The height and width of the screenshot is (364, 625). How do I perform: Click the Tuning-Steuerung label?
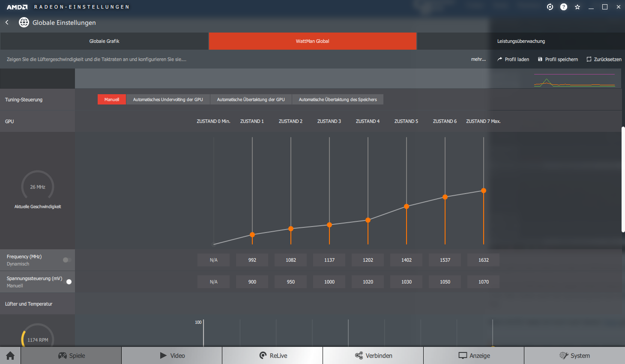click(24, 100)
